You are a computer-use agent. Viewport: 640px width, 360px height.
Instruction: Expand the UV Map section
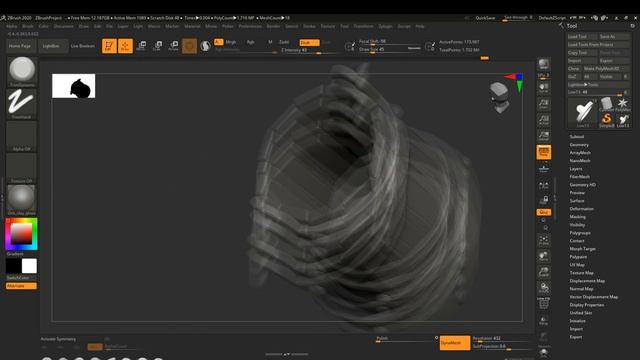pos(577,265)
